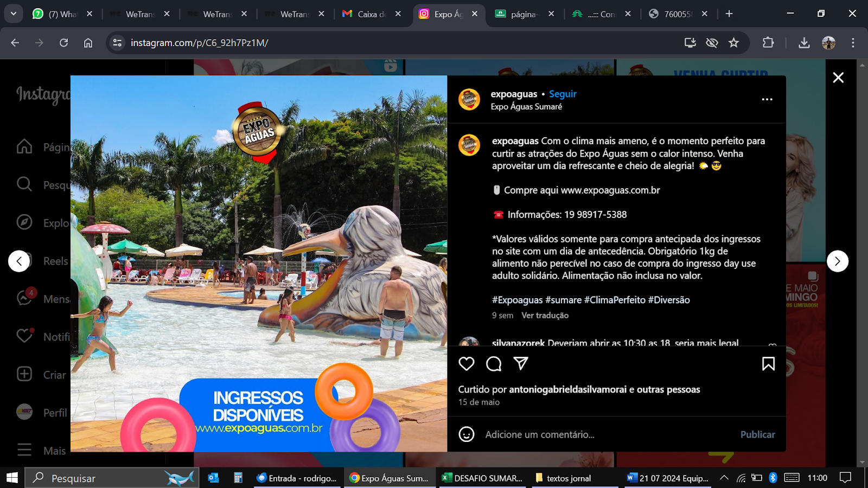Image resolution: width=868 pixels, height=488 pixels.
Task: Open the expoaguas username in header
Action: click(x=514, y=94)
